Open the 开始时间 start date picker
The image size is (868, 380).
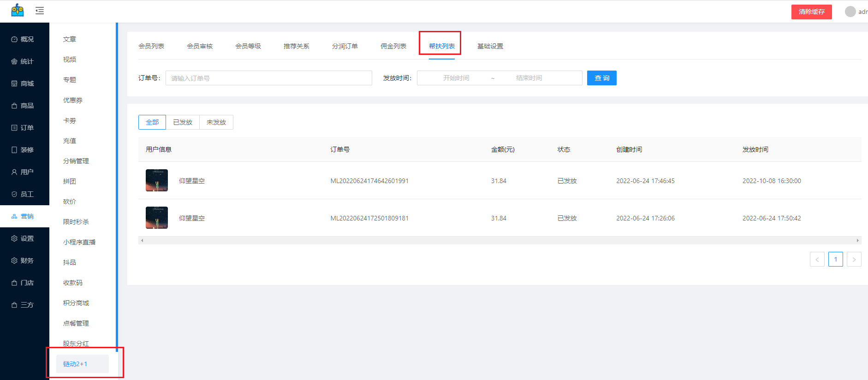tap(456, 78)
